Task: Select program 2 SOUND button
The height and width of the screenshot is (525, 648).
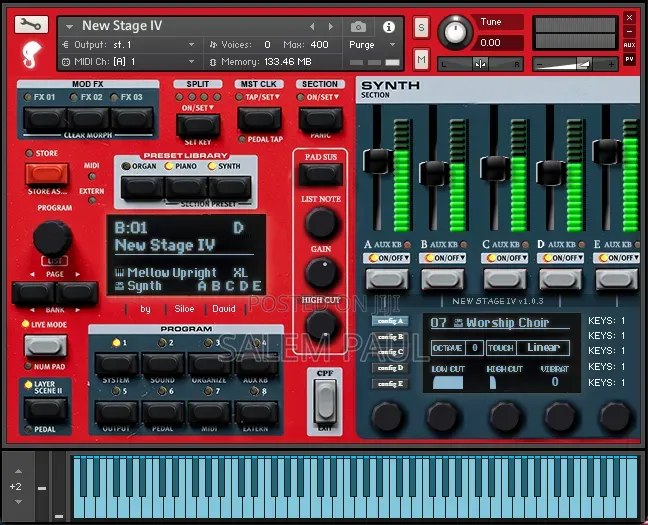Action: (163, 364)
